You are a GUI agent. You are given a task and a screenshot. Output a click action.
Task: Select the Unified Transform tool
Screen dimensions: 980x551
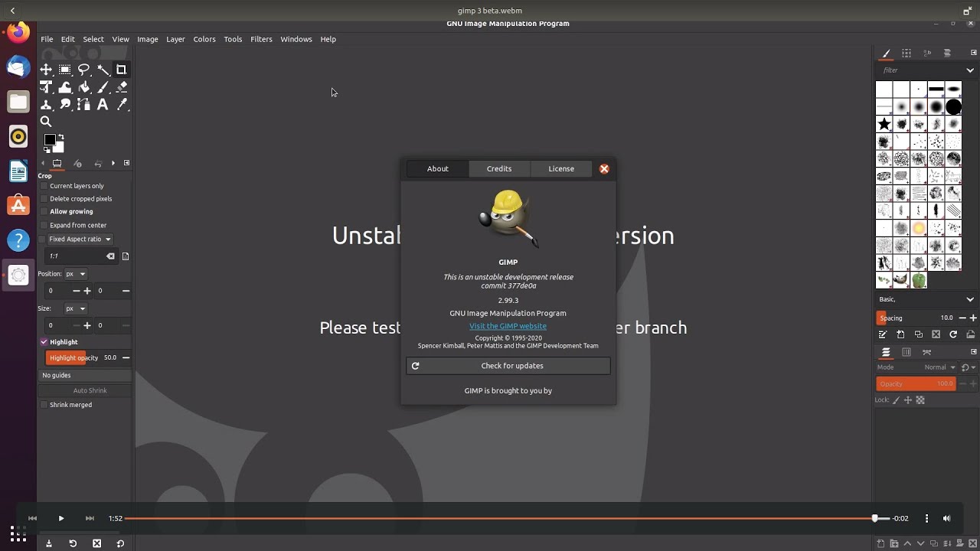click(46, 87)
